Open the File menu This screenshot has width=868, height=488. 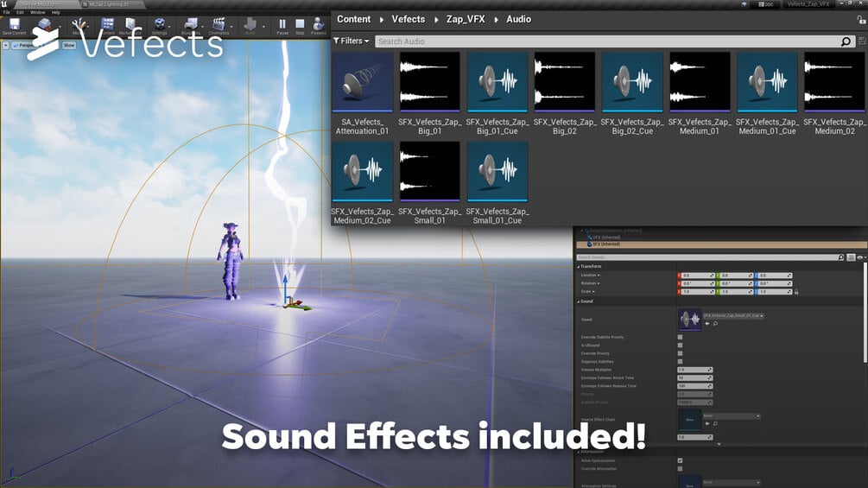tap(7, 12)
